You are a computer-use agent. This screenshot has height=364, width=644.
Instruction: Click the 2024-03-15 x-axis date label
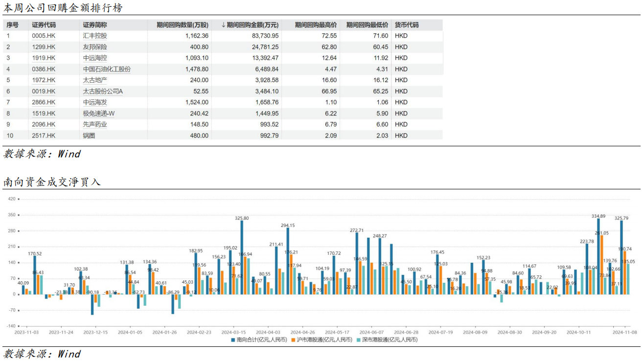point(233,332)
